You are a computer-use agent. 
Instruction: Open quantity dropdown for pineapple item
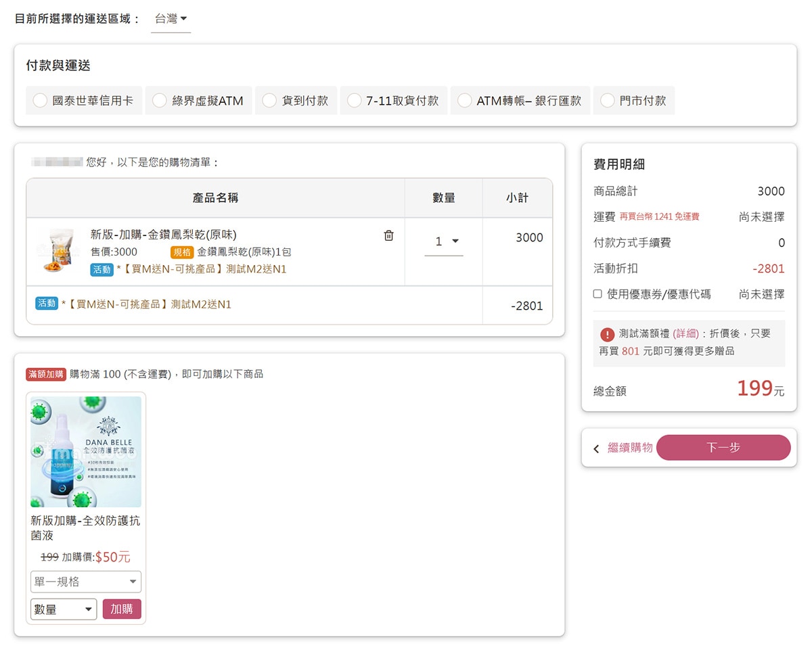(x=445, y=241)
